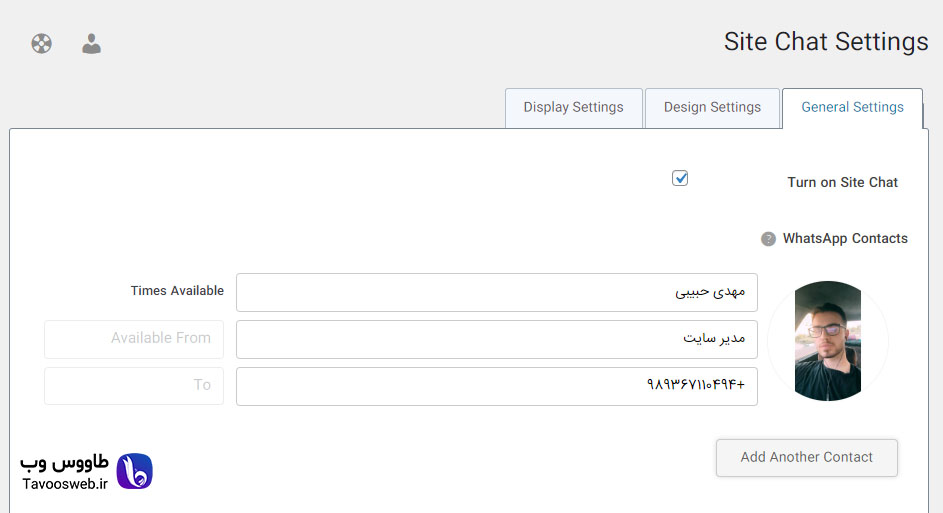The width and height of the screenshot is (943, 513).
Task: Open the To time field
Action: click(x=134, y=386)
